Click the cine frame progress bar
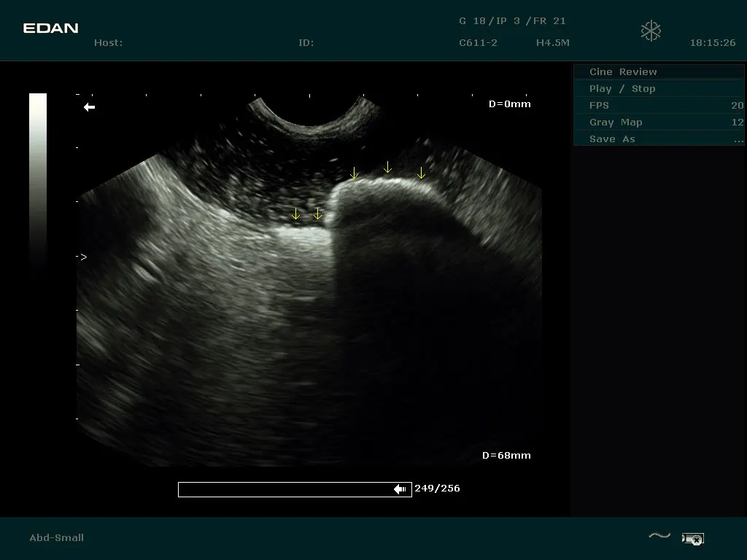747x560 pixels. point(294,489)
